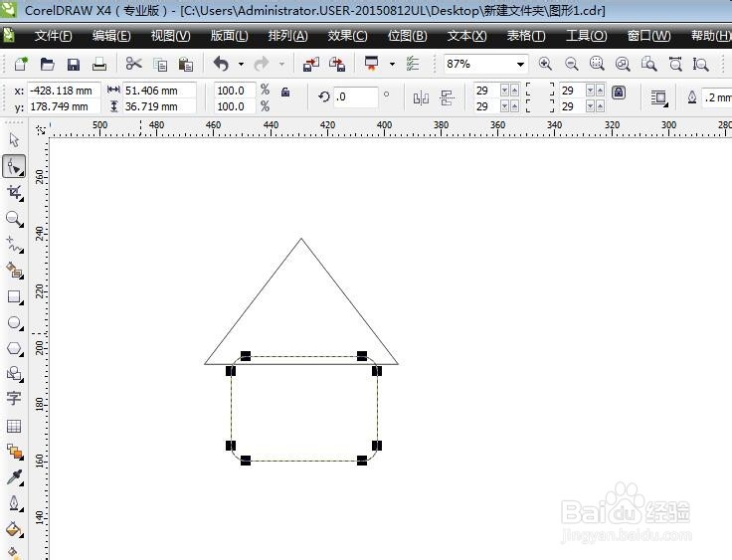
Task: Click the Mirror horizontally button
Action: (421, 98)
